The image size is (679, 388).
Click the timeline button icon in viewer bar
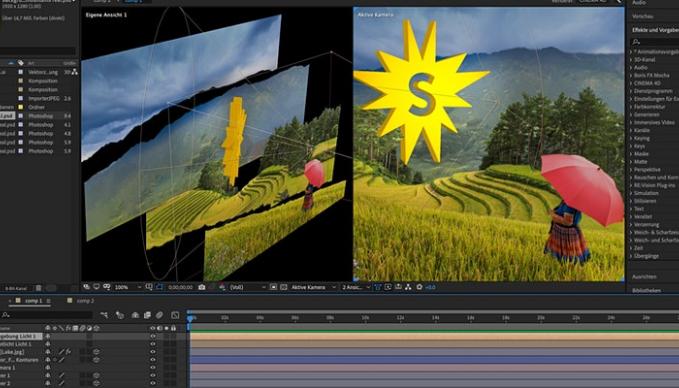(x=398, y=287)
